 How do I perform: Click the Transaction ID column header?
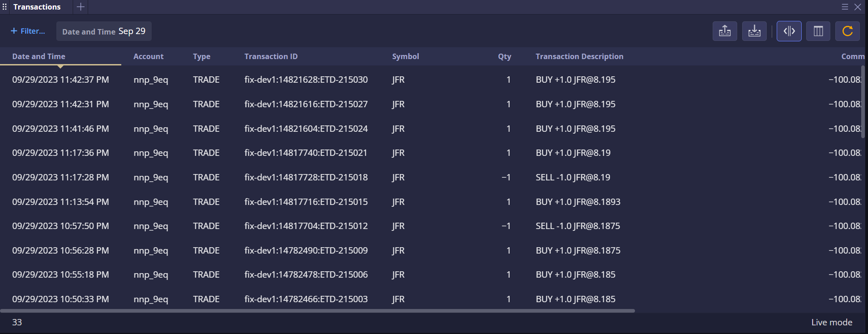271,56
